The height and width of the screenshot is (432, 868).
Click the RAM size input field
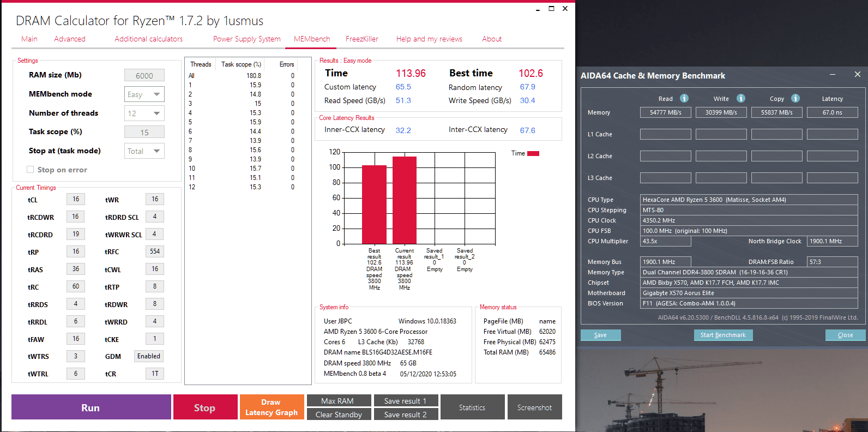144,75
